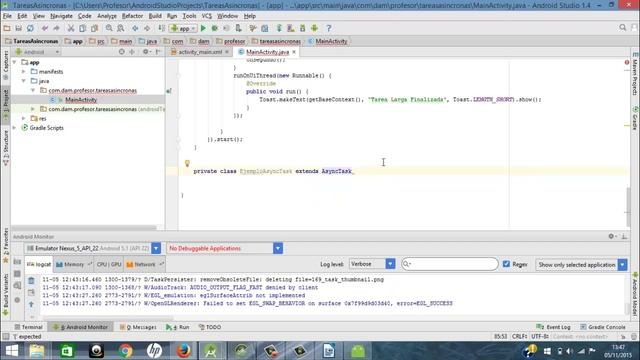The image size is (640, 360).
Task: Open No Debuggable Applications dropdown
Action: [278, 248]
